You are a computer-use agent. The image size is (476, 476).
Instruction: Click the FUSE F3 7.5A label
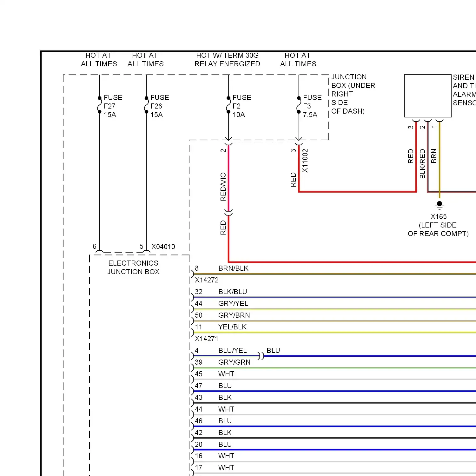(312, 106)
